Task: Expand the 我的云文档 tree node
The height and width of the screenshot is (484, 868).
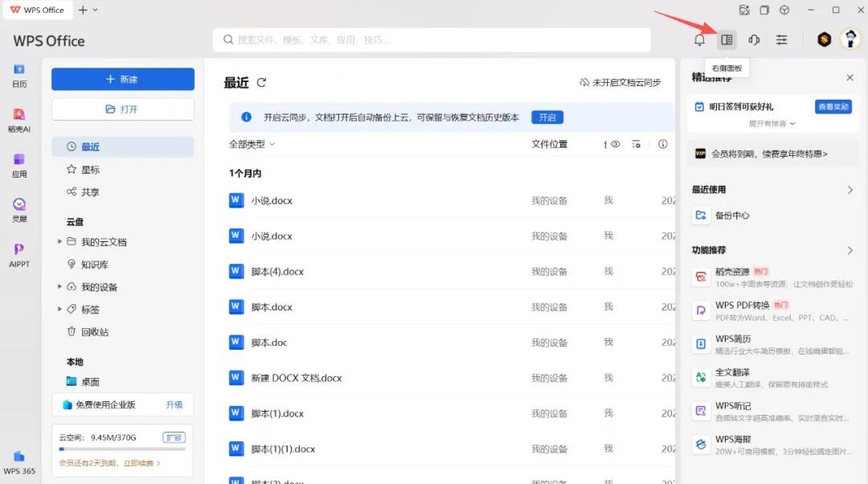Action: [59, 241]
